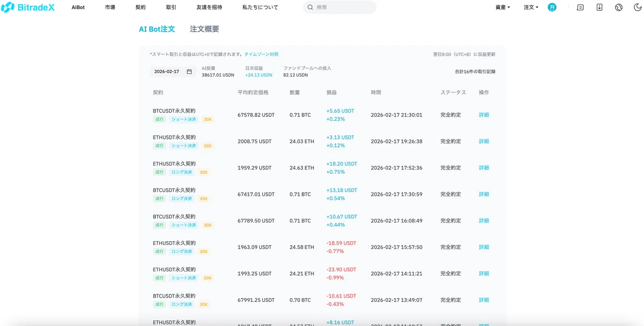Open the AiBot menu

tap(78, 8)
